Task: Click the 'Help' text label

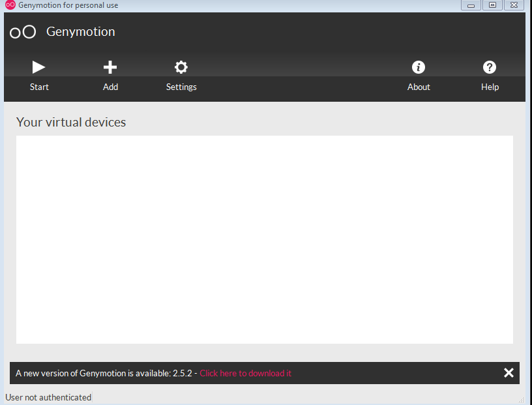Action: 490,87
